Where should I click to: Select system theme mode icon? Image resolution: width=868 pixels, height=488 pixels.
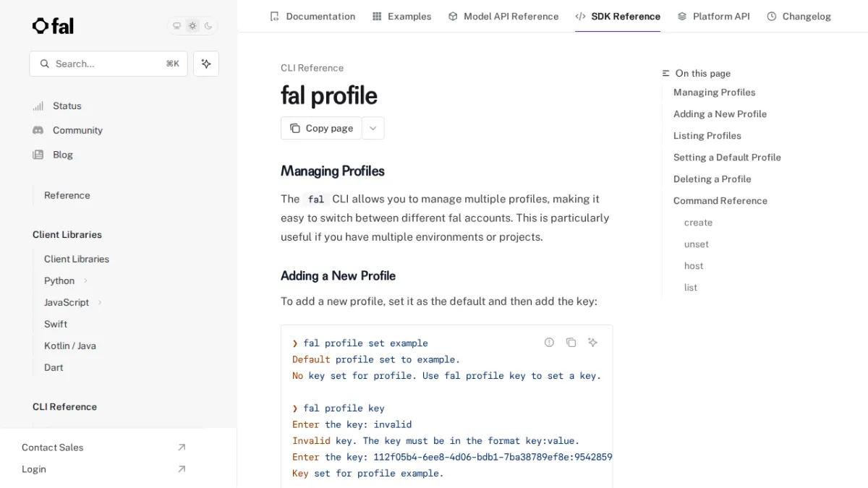[176, 26]
